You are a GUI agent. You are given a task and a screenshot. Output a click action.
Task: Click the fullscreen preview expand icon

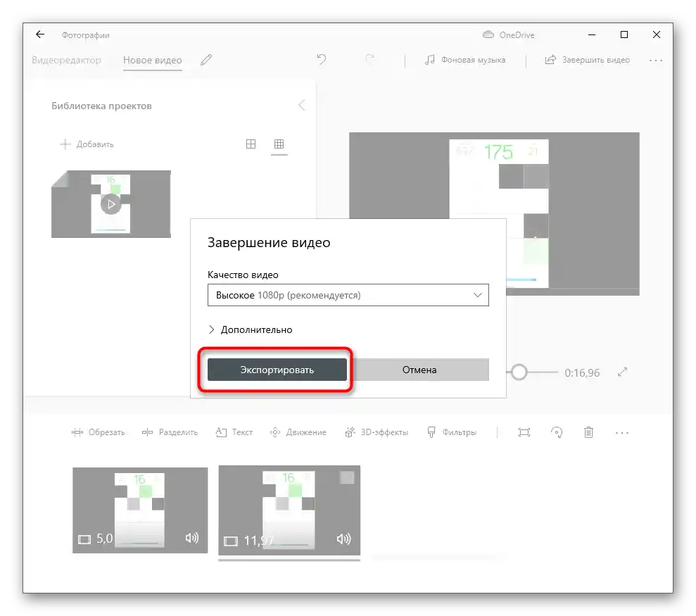pos(622,372)
